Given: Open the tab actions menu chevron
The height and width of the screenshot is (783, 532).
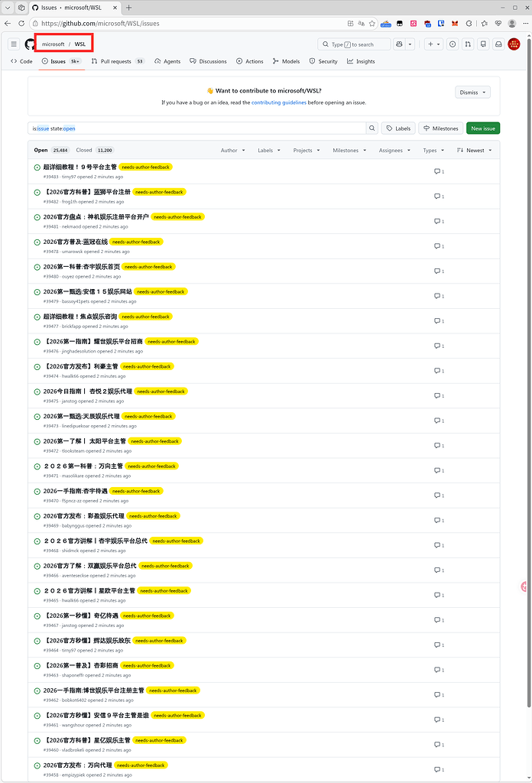Looking at the screenshot, I should [8, 8].
